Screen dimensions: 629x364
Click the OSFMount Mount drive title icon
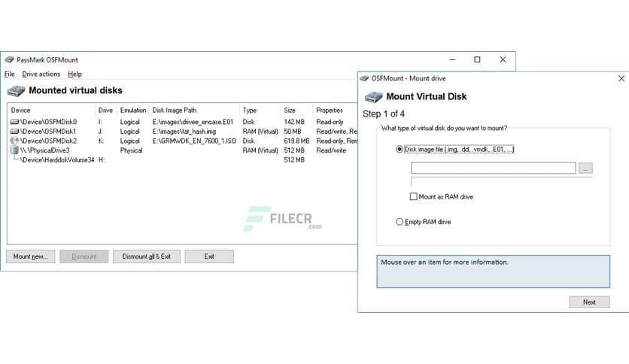(364, 78)
